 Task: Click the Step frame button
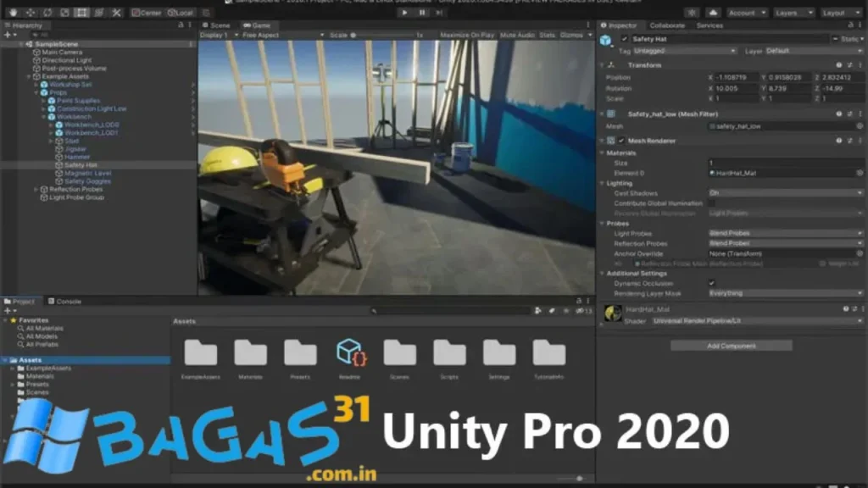[439, 12]
